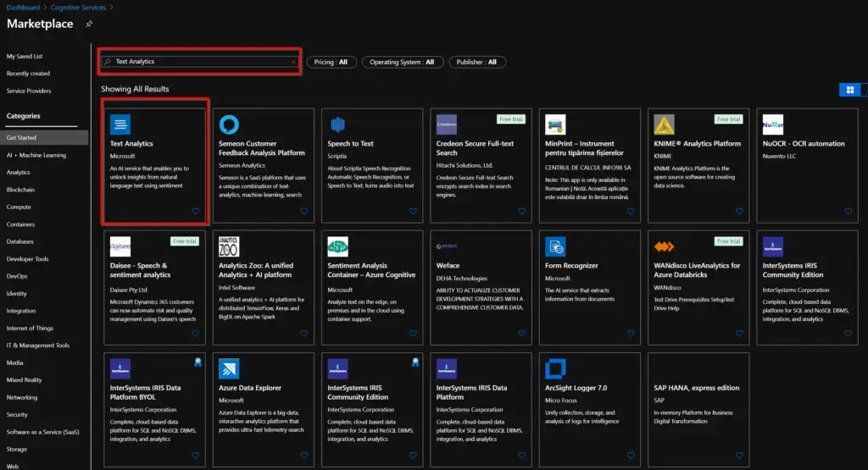
Task: Favorite the Form Recognizer card
Action: [631, 334]
